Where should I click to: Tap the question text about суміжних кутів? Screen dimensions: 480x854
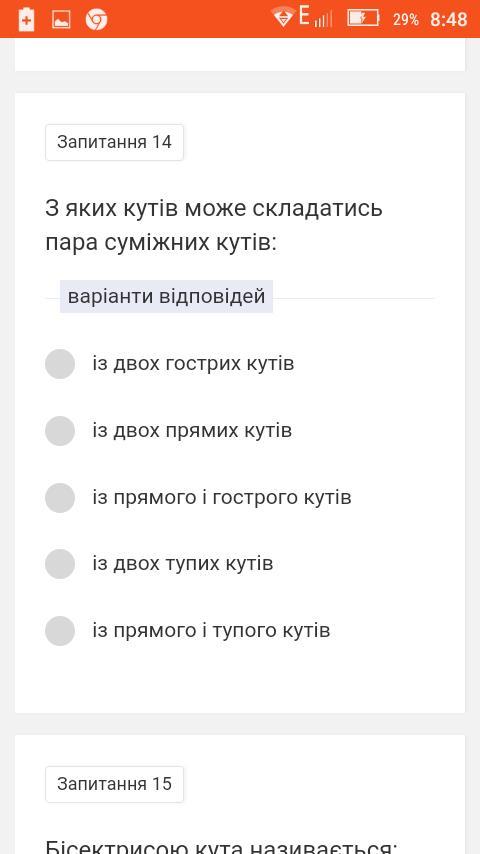(214, 225)
